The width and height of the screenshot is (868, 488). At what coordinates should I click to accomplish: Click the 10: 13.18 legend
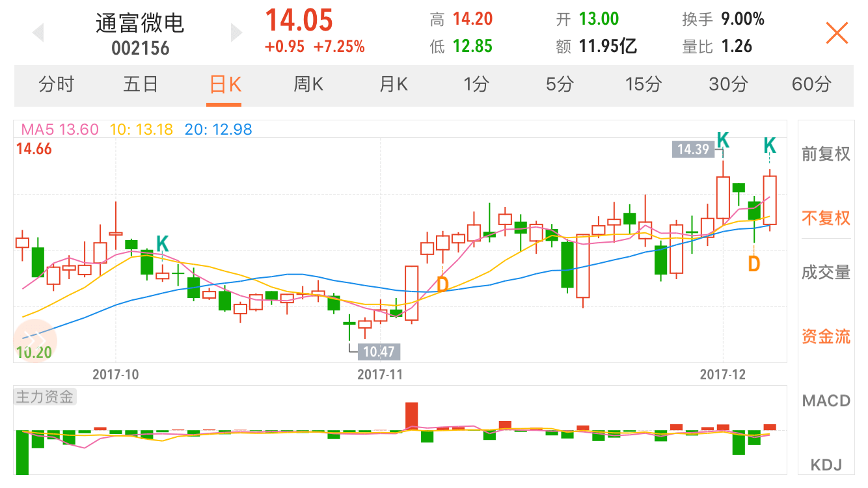tap(142, 129)
